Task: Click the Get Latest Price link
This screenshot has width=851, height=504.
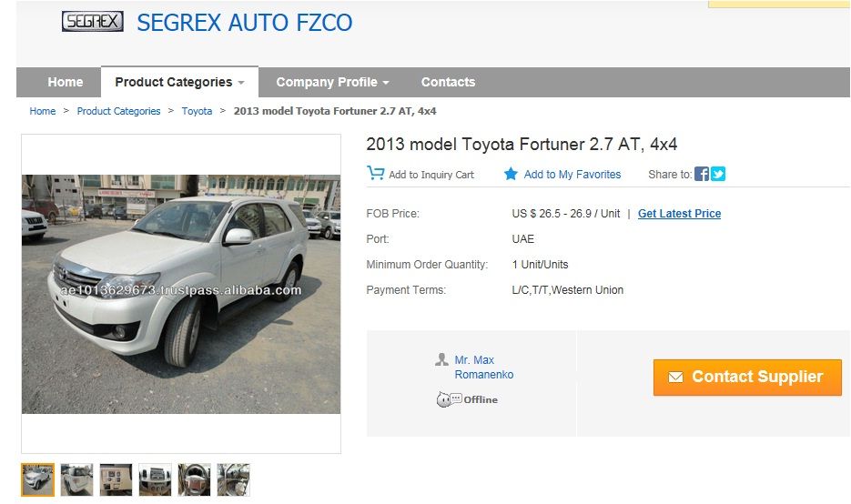Action: (679, 214)
